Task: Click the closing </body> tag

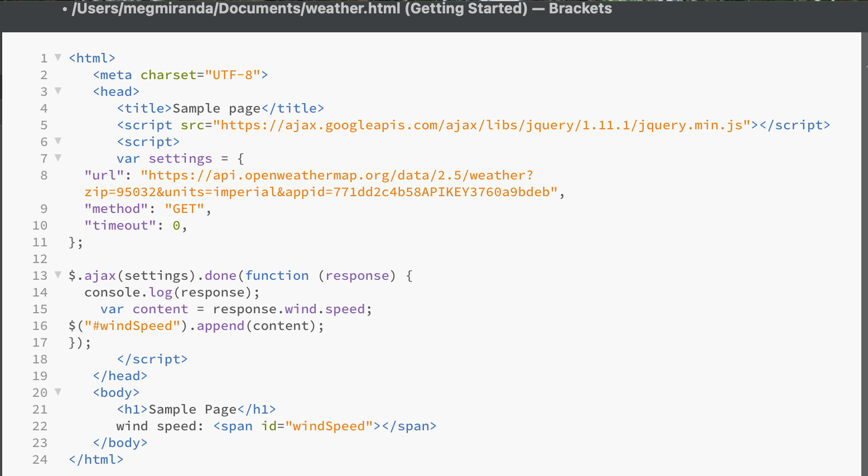Action: point(120,443)
